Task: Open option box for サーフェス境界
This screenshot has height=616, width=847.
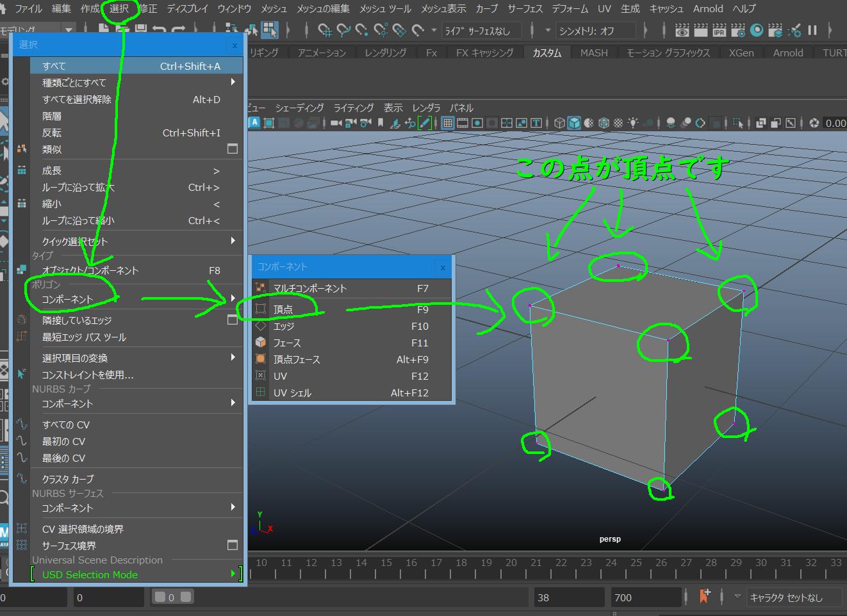Action: (233, 545)
